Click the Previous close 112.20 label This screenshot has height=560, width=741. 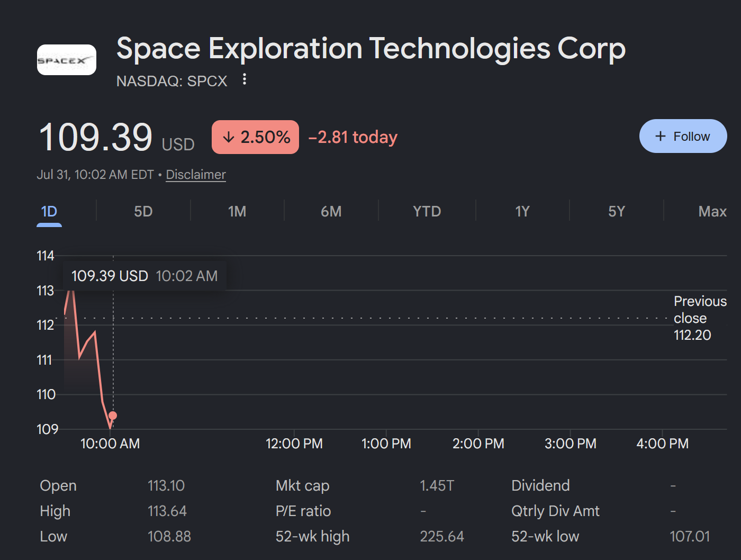(x=700, y=318)
